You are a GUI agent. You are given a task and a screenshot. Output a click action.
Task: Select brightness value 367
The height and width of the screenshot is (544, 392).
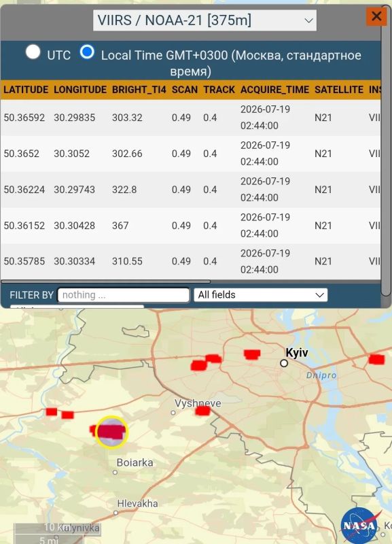[x=120, y=226]
